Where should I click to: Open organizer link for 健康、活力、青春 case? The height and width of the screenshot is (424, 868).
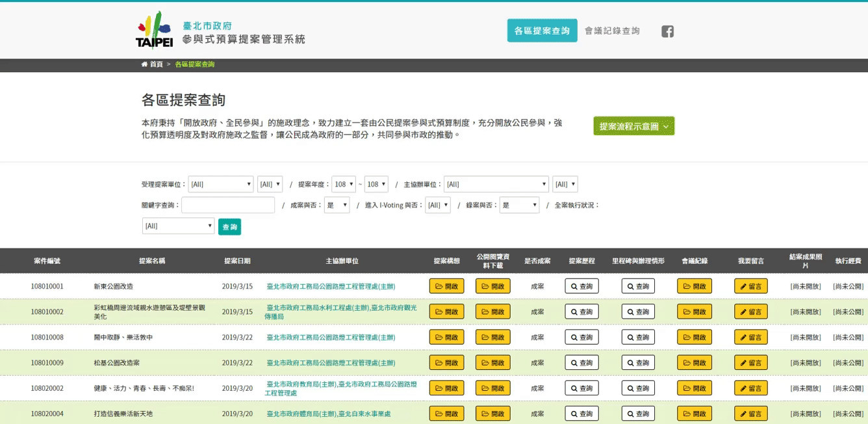(x=341, y=388)
